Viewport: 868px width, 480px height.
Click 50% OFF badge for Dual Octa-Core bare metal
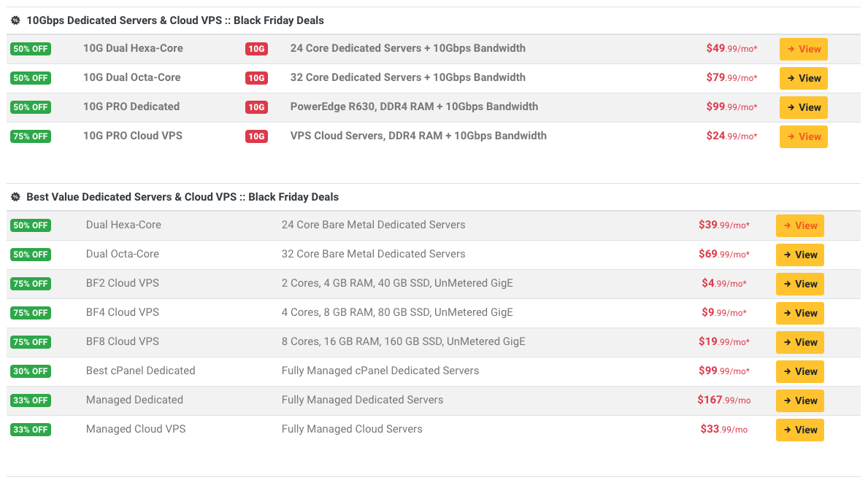[x=31, y=255]
